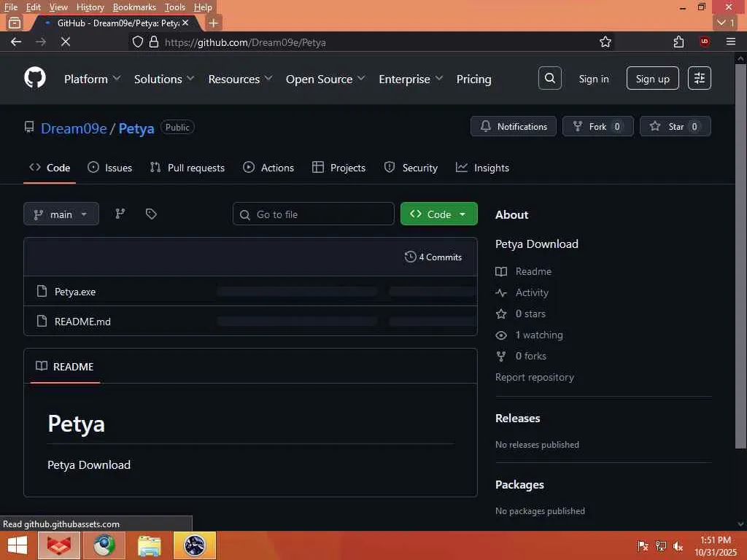Open the File menu in Firefox
The image size is (747, 560).
[x=10, y=7]
